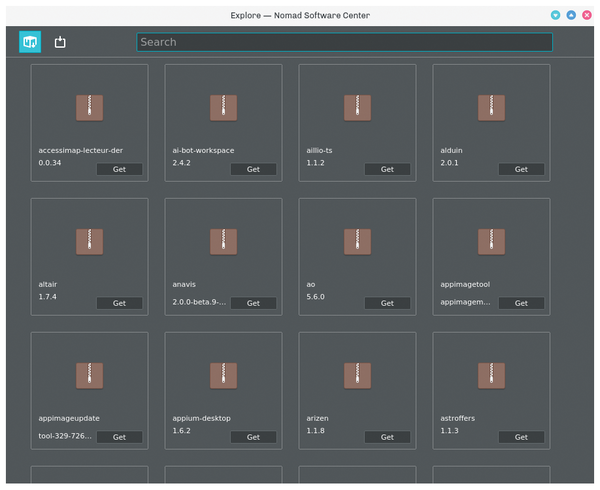600x490 pixels.
Task: Select the anavis archive icon
Action: [x=223, y=242]
